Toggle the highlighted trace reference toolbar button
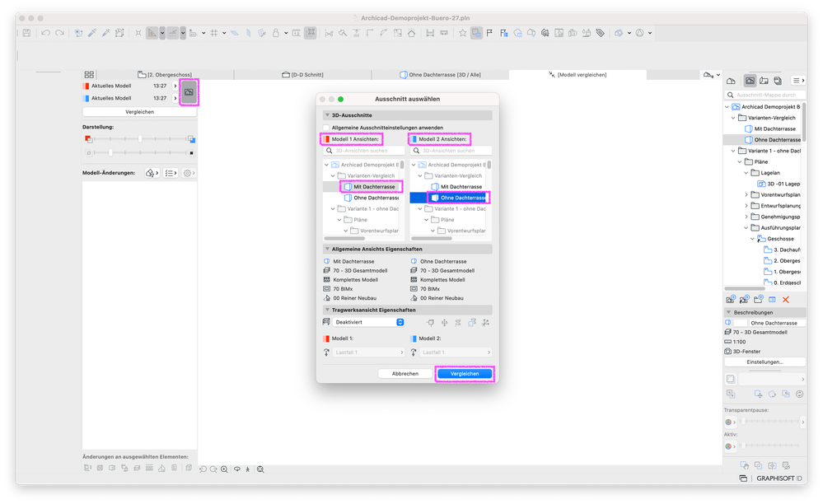 coord(477,33)
